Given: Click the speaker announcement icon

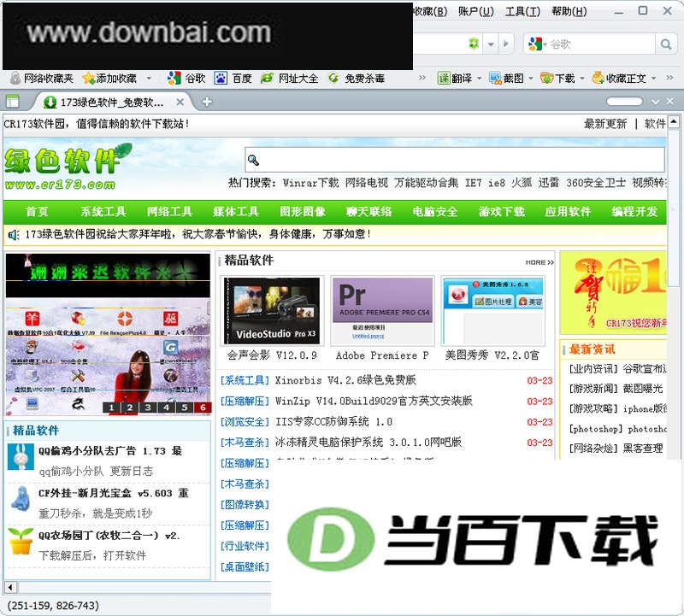Looking at the screenshot, I should pos(14,235).
